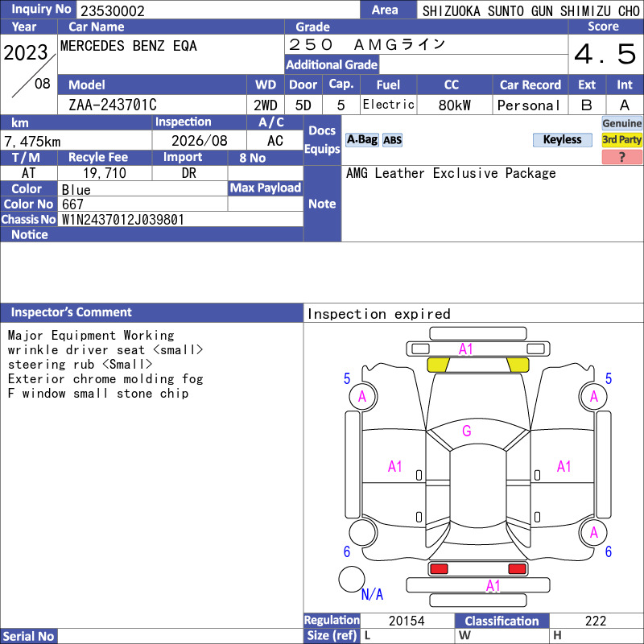Click the spare tire N/A circle

(352, 579)
